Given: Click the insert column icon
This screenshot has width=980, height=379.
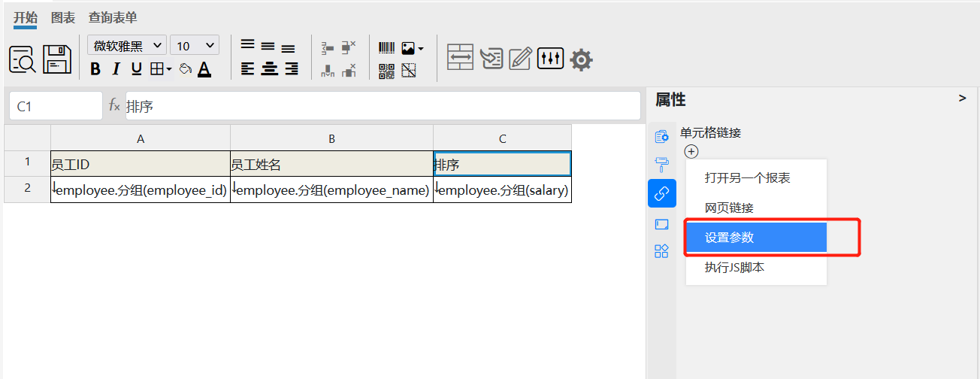Looking at the screenshot, I should [x=328, y=71].
